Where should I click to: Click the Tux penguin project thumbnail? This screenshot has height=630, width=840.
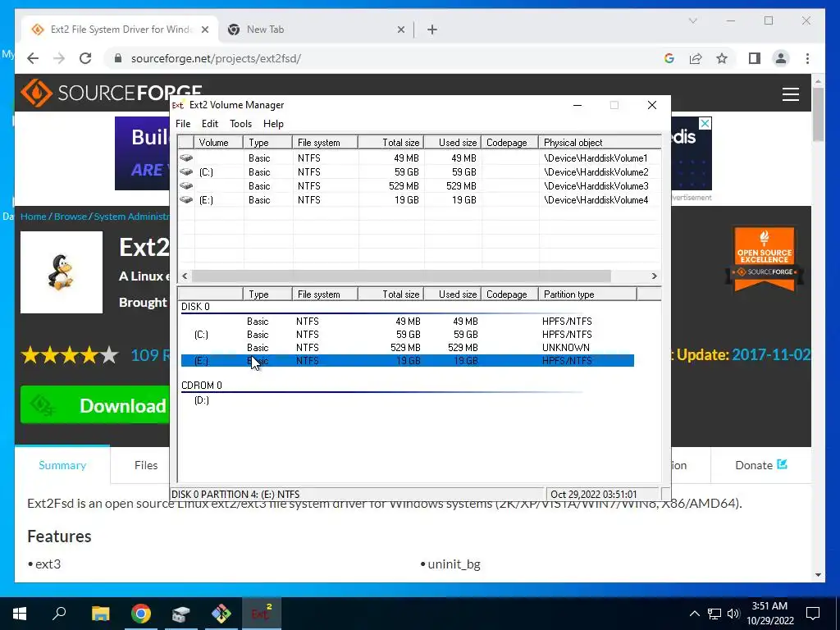61,272
